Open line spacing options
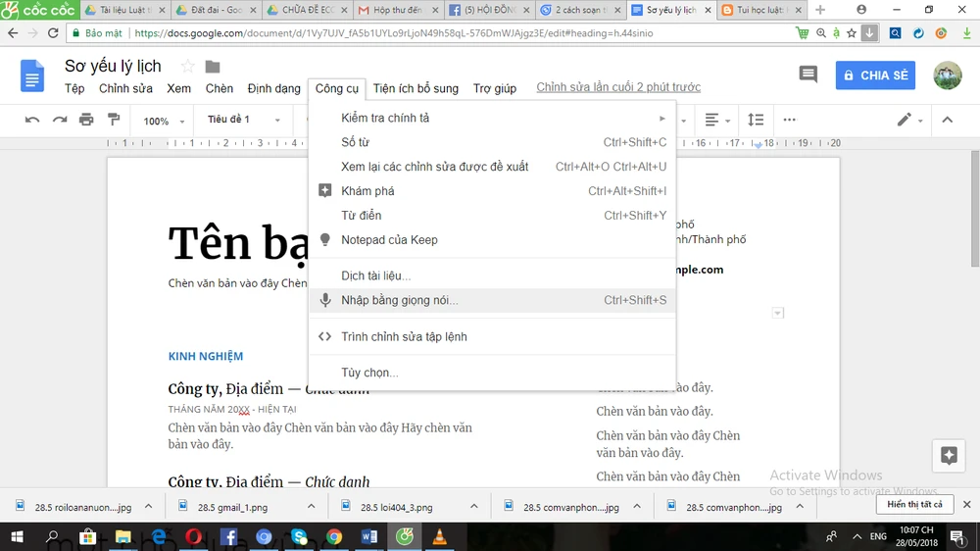 coord(756,120)
